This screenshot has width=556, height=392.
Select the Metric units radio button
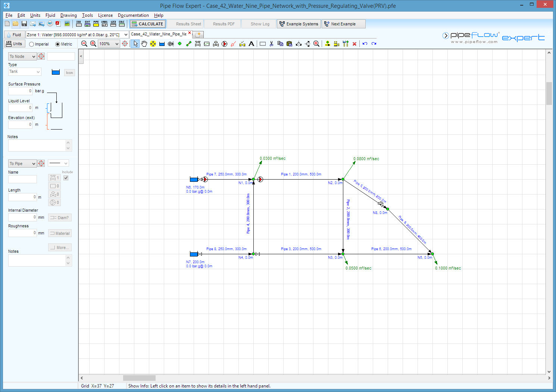(57, 44)
